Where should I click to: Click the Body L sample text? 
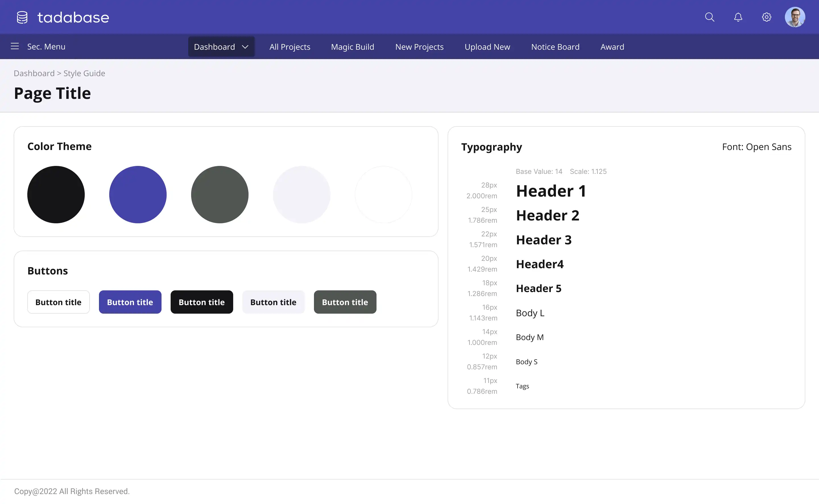coord(530,313)
